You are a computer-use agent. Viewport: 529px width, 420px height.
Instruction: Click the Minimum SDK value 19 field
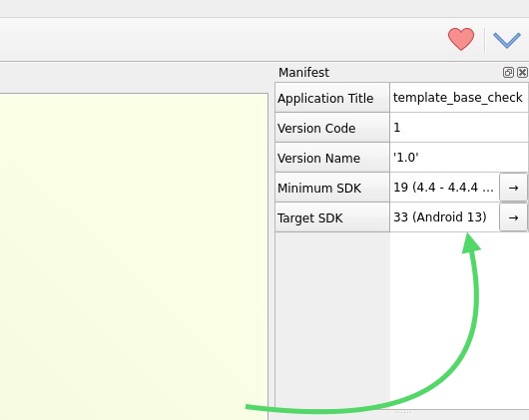444,188
